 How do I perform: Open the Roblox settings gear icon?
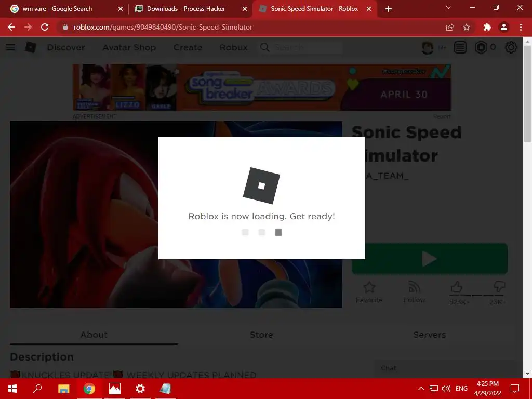[x=511, y=47]
